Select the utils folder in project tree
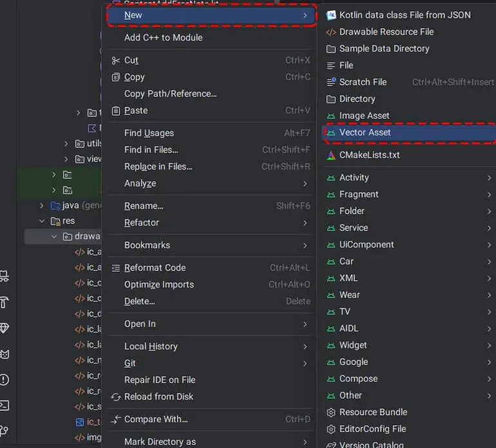The height and width of the screenshot is (448, 496). point(94,144)
